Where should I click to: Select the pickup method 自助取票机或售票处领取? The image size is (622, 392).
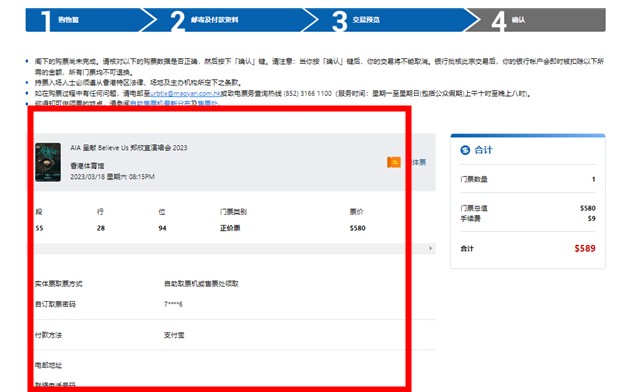coord(201,284)
